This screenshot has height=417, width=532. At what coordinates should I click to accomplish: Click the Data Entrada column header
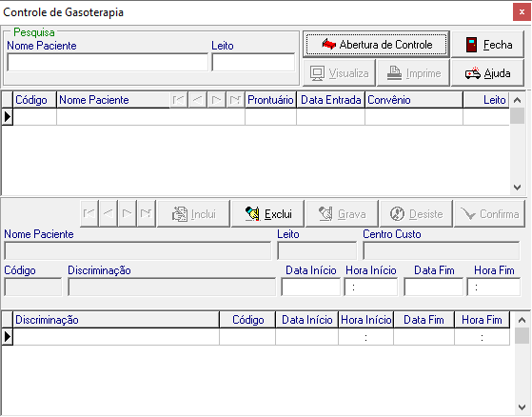[331, 100]
